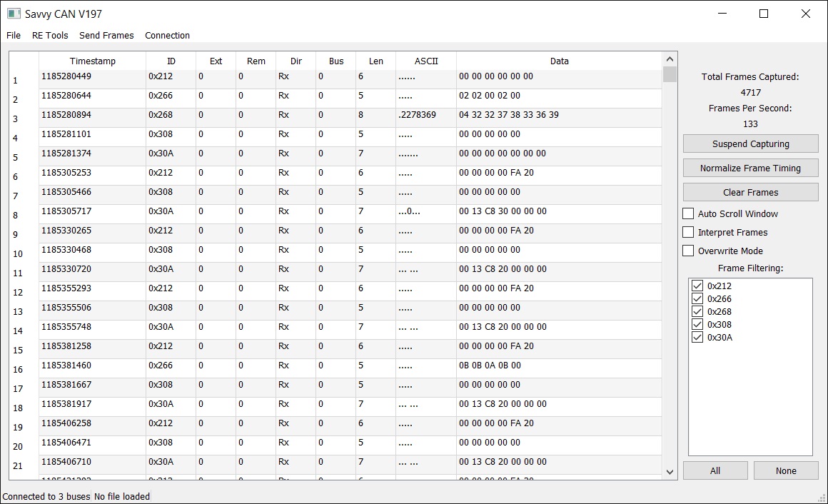Toggle the Interpret Frames checkbox
828x504 pixels.
(689, 232)
